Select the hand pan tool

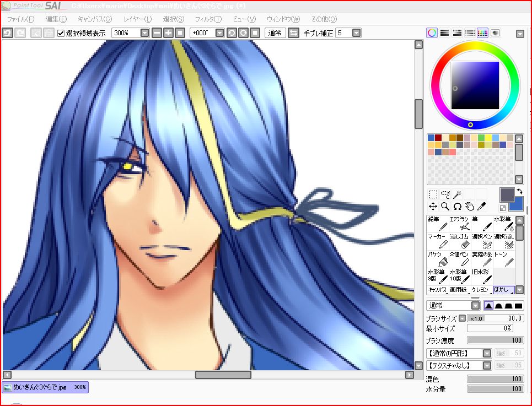(470, 207)
